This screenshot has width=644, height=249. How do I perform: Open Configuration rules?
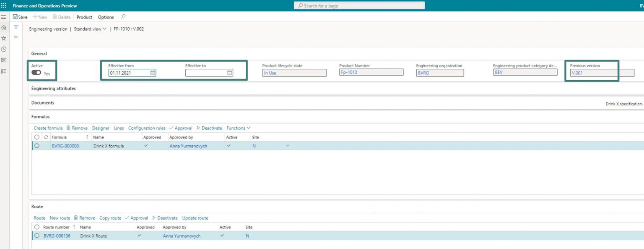tap(147, 128)
